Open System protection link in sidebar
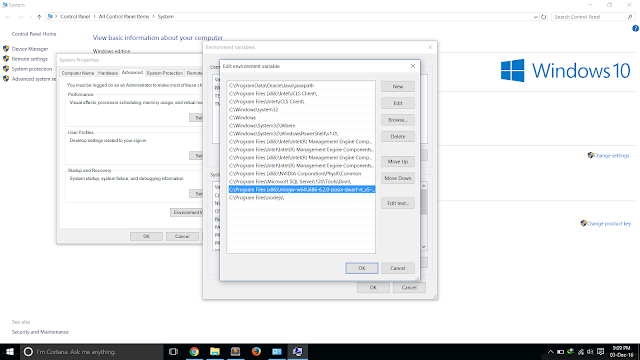Image resolution: width=640 pixels, height=360 pixels. (x=32, y=69)
